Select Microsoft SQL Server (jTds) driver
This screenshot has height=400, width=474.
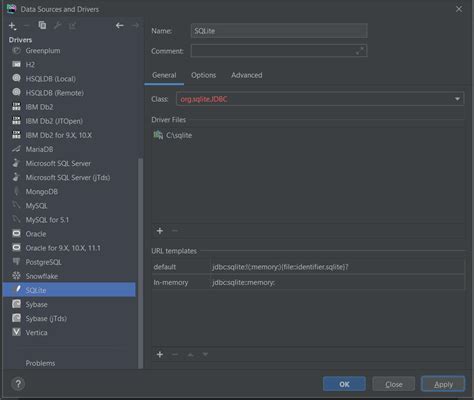(x=69, y=178)
